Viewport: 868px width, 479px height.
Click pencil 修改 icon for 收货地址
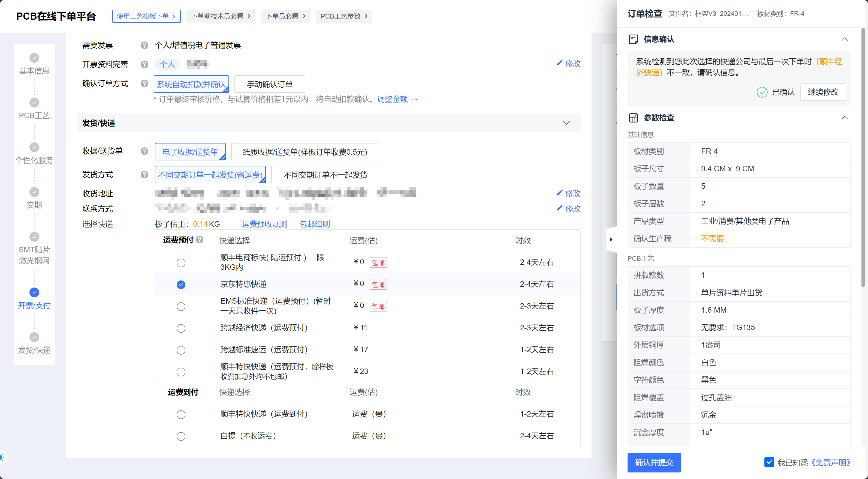pyautogui.click(x=559, y=193)
